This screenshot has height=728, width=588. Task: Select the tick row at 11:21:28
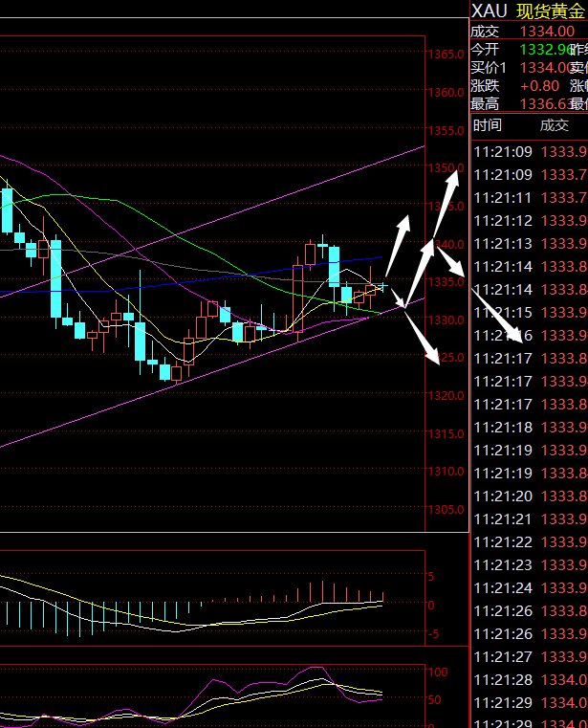(530, 680)
